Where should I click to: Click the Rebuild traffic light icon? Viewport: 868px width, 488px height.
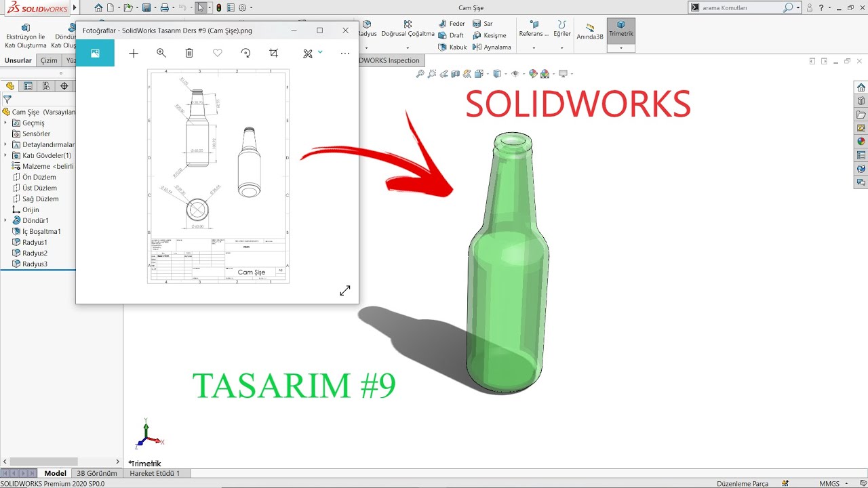(218, 8)
